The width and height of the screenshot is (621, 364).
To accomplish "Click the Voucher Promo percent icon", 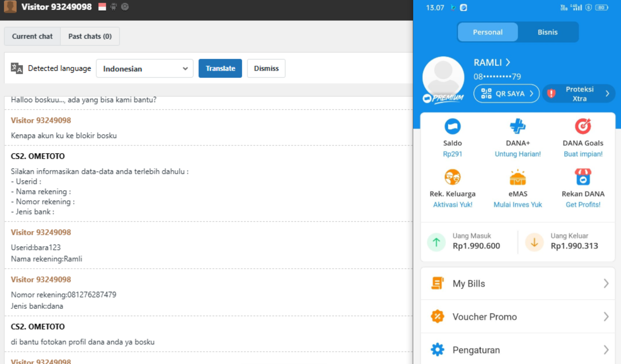I will click(437, 317).
